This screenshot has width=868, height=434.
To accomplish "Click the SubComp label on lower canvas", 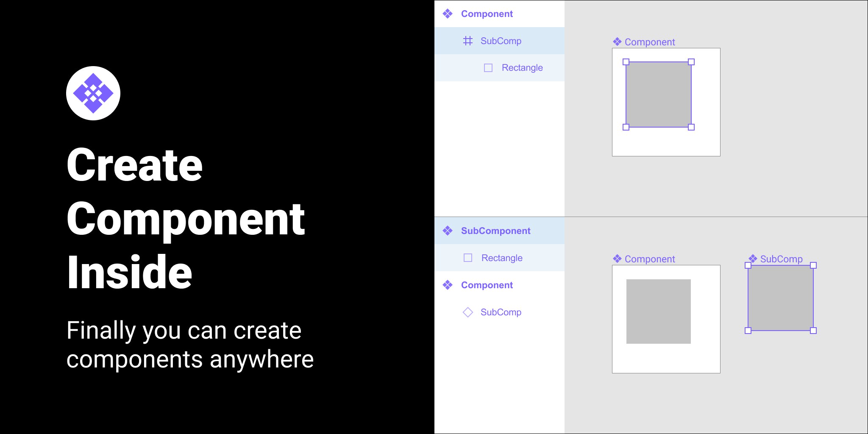I will coord(781,259).
